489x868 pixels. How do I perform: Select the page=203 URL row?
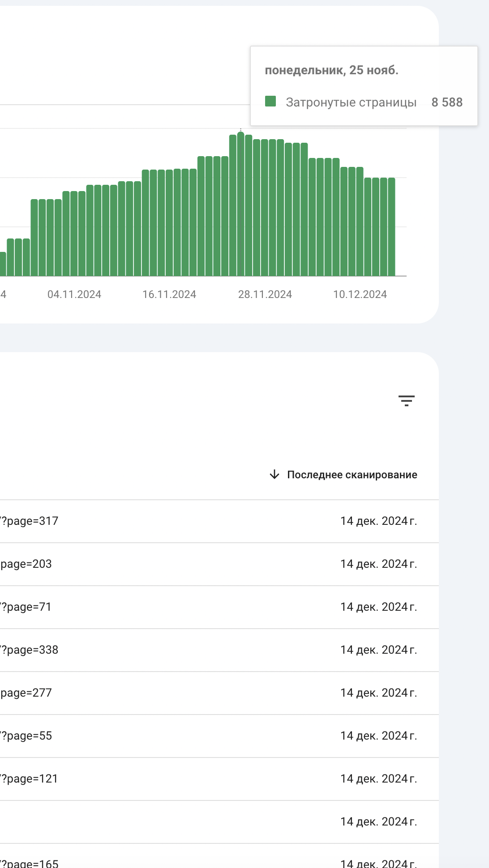click(26, 564)
